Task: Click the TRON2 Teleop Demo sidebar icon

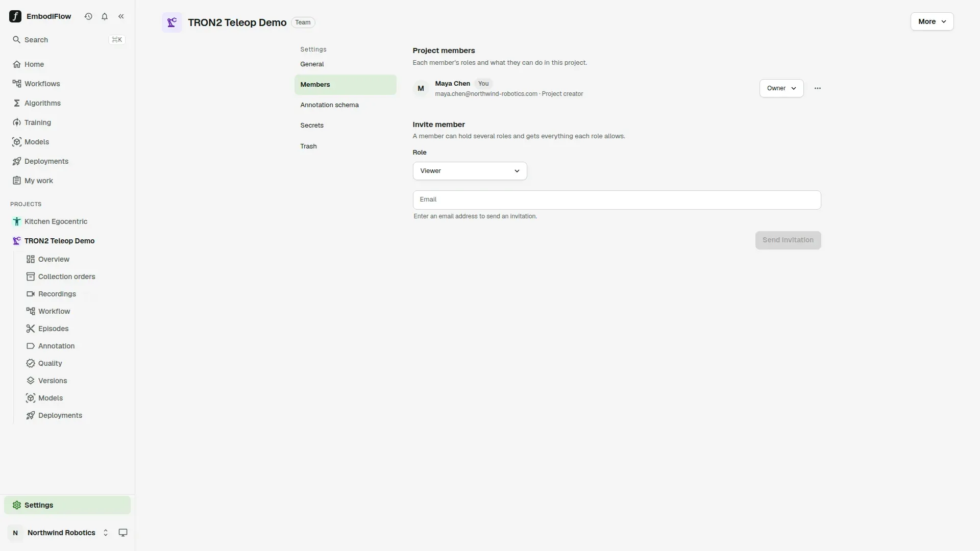Action: tap(17, 241)
